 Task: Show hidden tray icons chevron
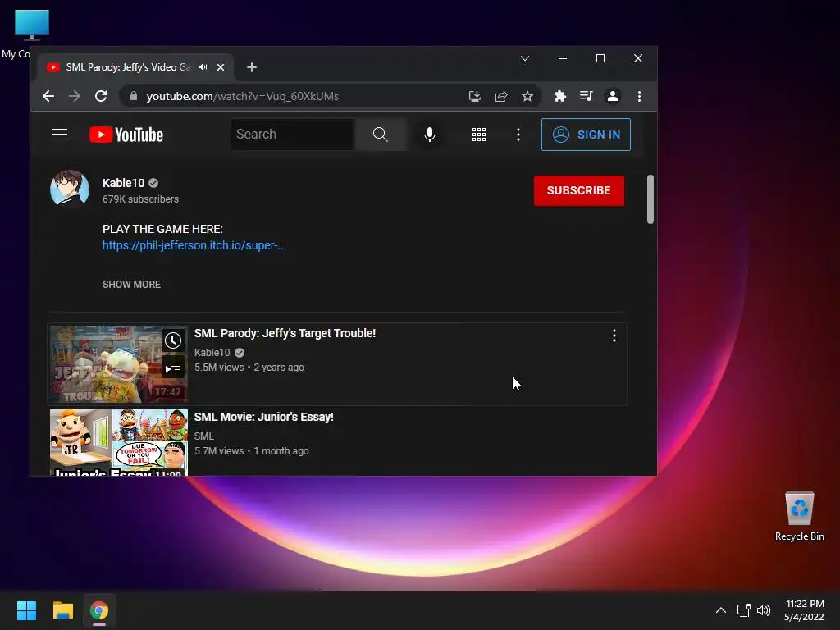click(x=721, y=610)
